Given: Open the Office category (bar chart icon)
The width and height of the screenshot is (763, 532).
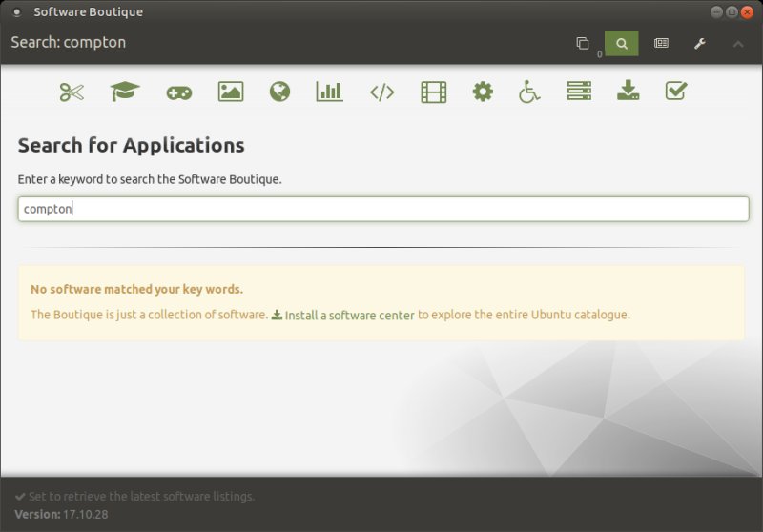Looking at the screenshot, I should pos(329,92).
